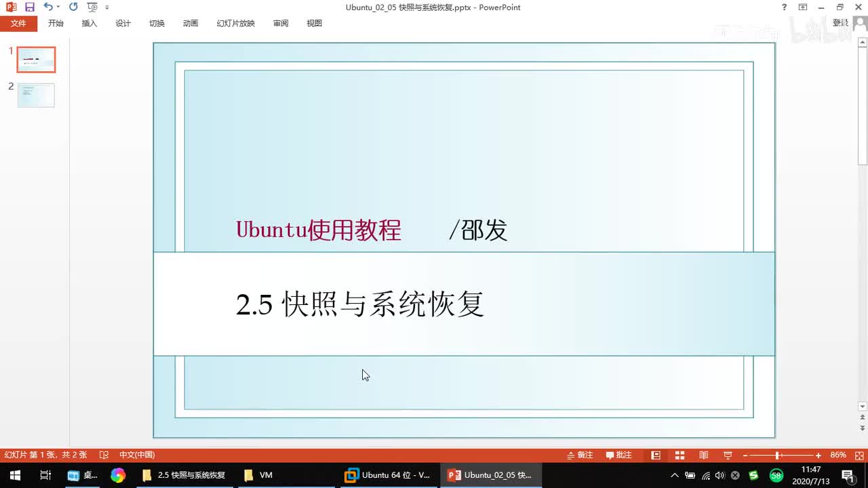Fit slide to current window icon
The image size is (868, 488).
tap(858, 455)
